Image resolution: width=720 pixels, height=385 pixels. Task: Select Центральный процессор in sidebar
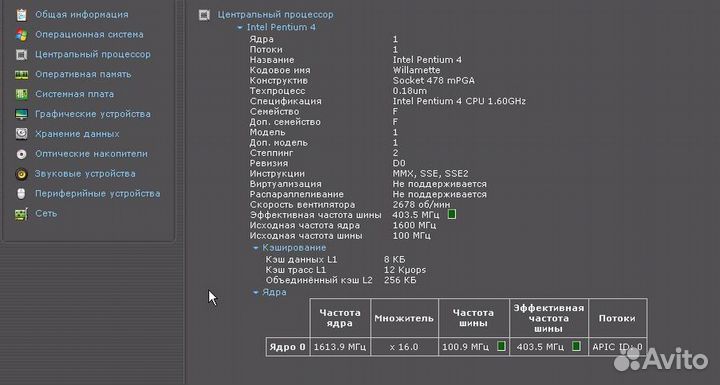[x=93, y=54]
